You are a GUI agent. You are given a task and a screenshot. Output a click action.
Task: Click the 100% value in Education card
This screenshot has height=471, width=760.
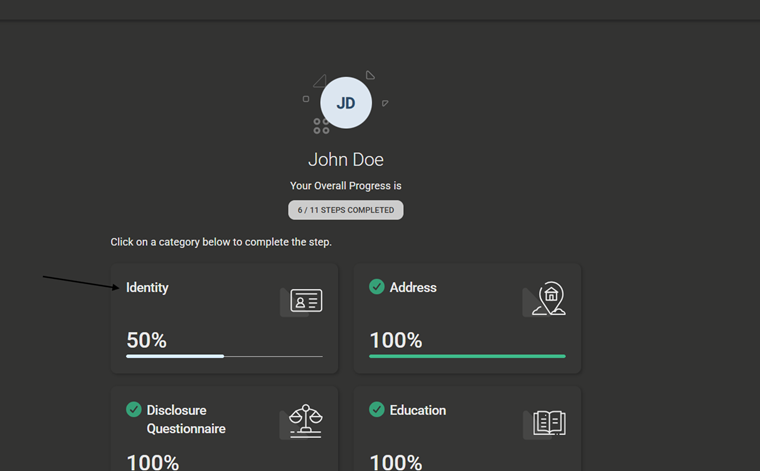396,462
